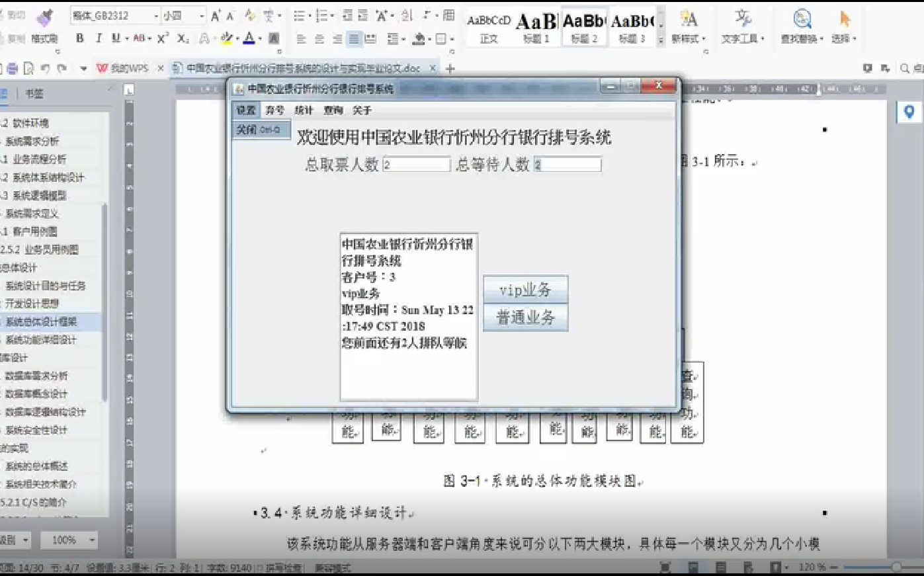The width and height of the screenshot is (924, 576).
Task: Open the 弃号 menu in queue system window
Action: [x=274, y=110]
